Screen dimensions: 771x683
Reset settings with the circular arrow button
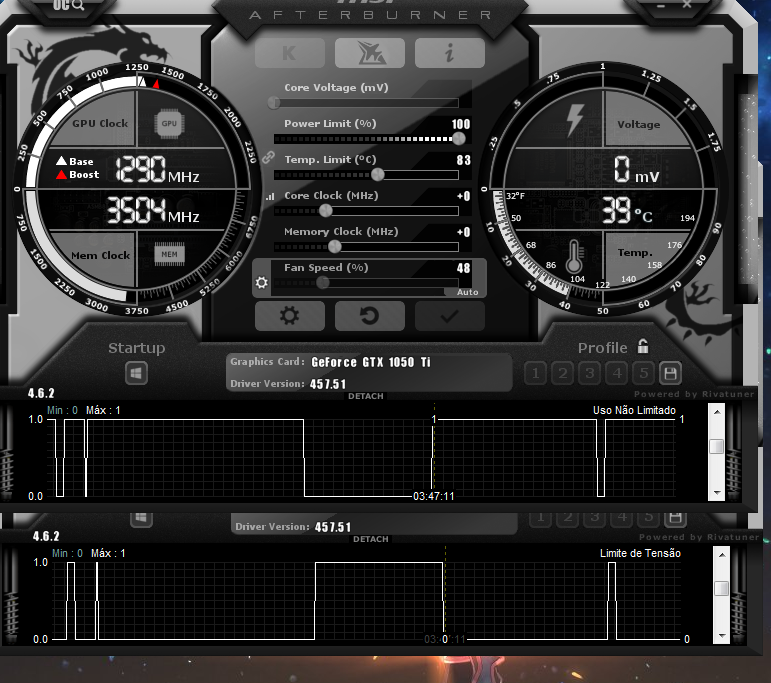click(370, 316)
